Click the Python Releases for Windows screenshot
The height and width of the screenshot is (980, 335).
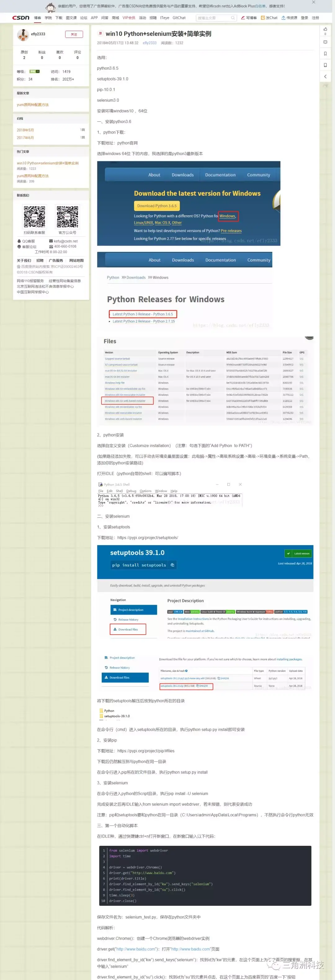pyautogui.click(x=185, y=291)
